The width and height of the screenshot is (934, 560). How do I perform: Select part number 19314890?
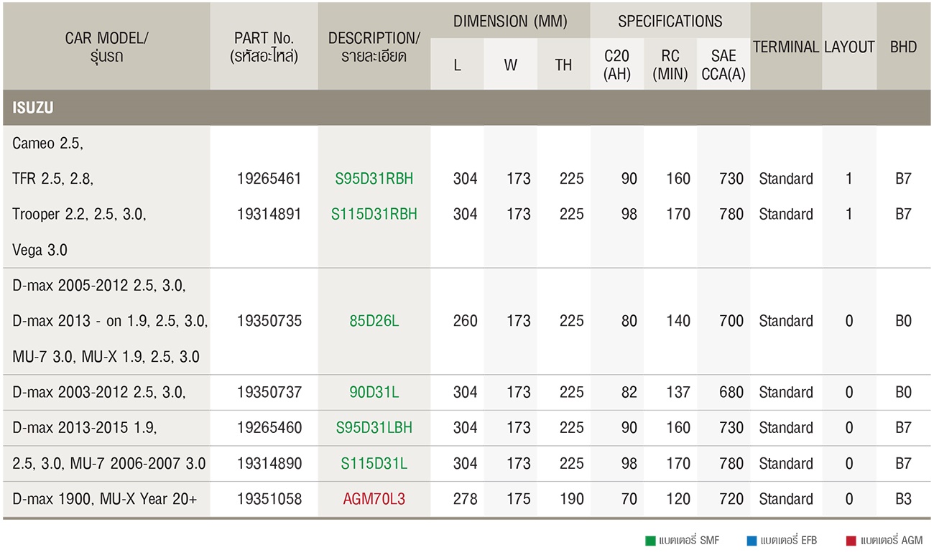[269, 464]
